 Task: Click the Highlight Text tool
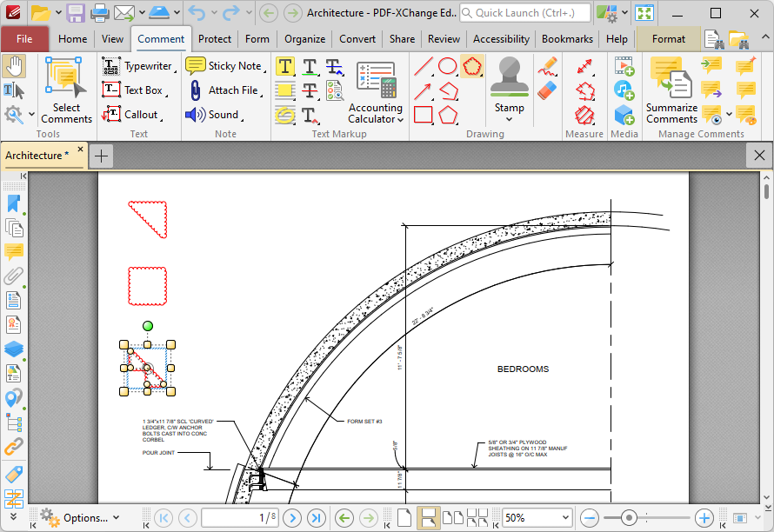(x=284, y=66)
